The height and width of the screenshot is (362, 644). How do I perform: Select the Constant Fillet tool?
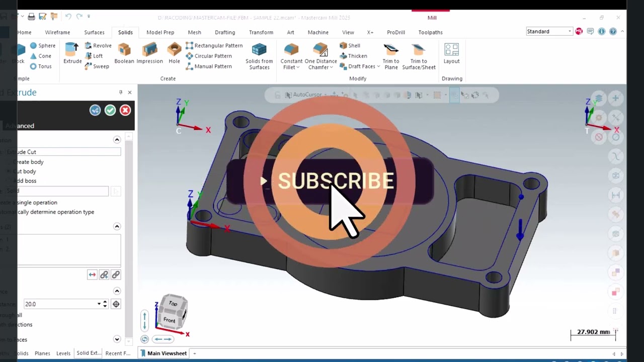click(x=291, y=56)
